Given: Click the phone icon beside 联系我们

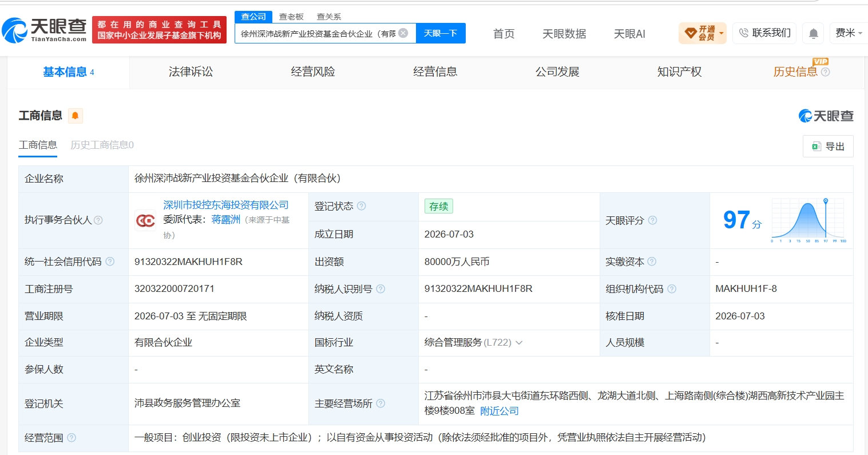Looking at the screenshot, I should (744, 33).
